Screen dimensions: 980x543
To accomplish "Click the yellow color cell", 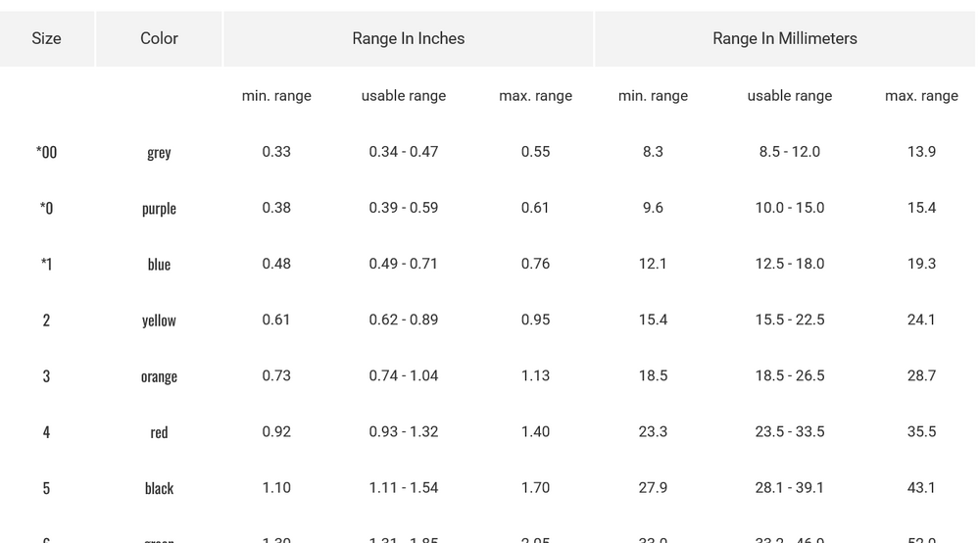I will (159, 321).
